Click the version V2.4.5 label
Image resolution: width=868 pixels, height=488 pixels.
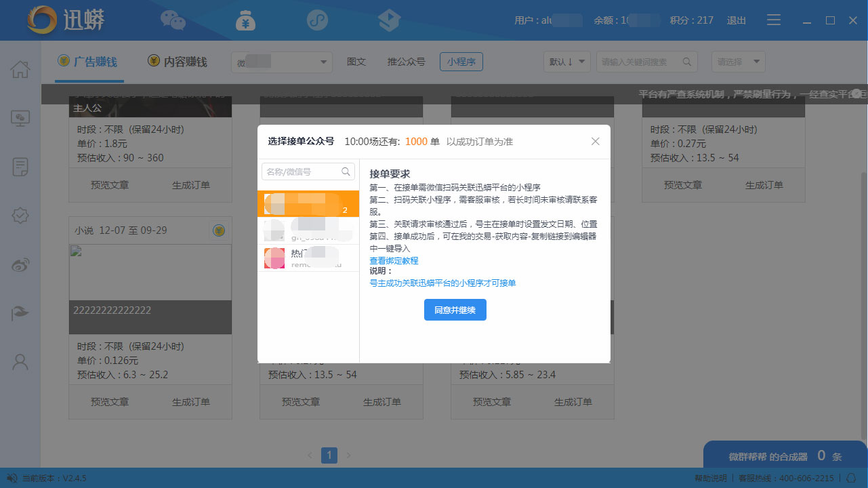[54, 478]
